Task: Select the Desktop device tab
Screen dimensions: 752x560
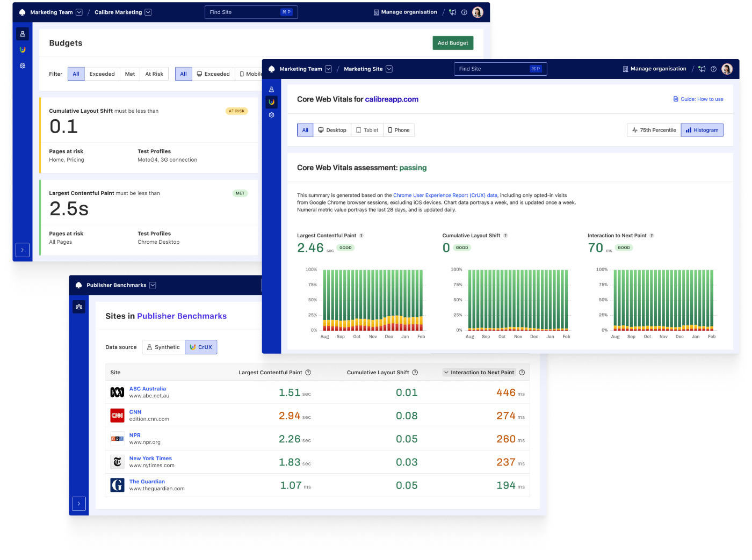Action: coord(332,130)
